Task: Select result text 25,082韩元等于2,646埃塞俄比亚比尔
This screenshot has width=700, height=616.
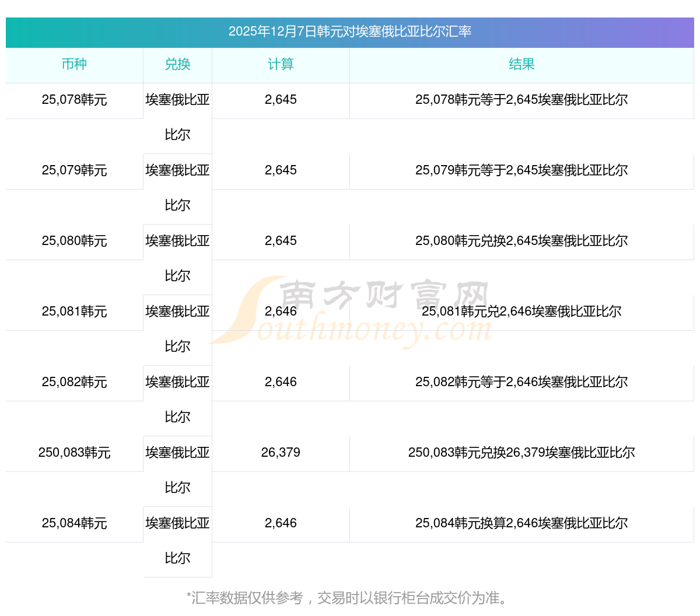Action: (x=521, y=382)
